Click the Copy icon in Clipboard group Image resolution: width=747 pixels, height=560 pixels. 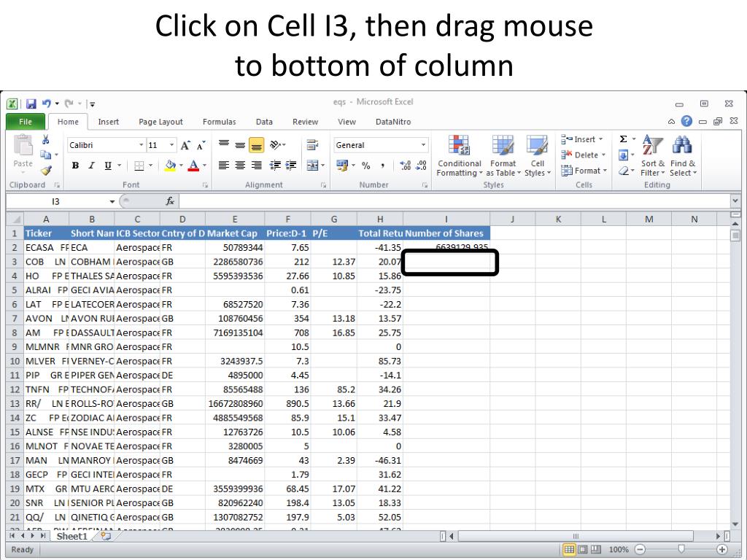[x=46, y=155]
